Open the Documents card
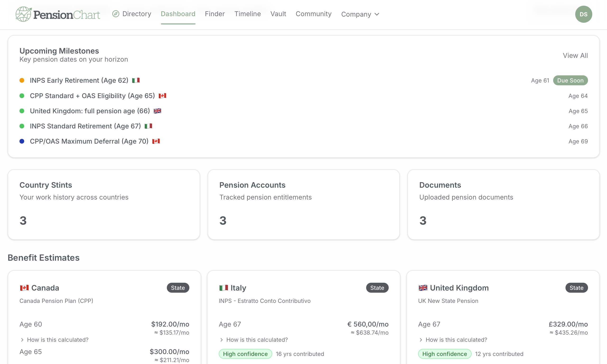This screenshot has height=364, width=607. point(503,204)
